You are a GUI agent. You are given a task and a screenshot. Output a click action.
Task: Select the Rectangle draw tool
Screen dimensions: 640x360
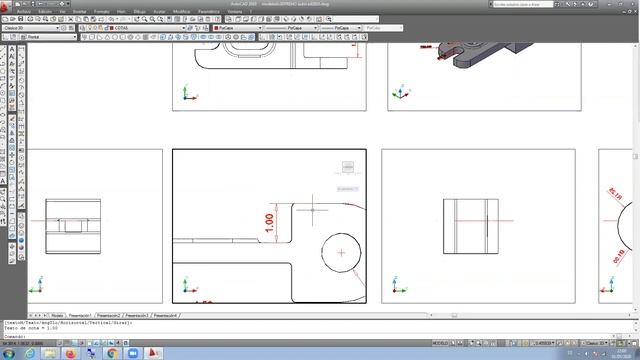pyautogui.click(x=3, y=79)
